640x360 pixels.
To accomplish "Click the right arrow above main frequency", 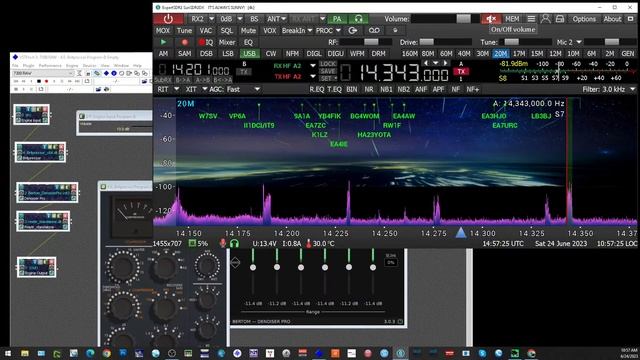I will pyautogui.click(x=446, y=63).
